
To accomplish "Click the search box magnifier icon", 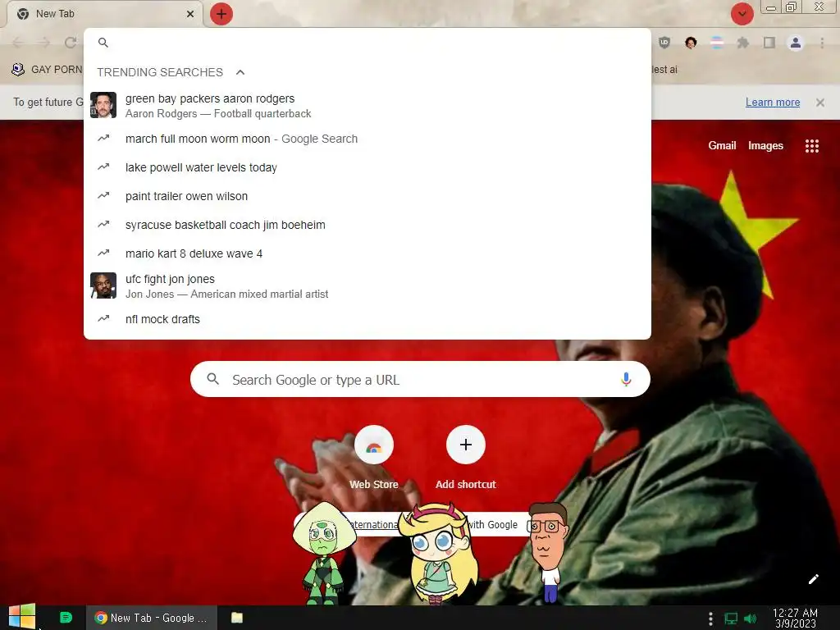I will click(212, 379).
